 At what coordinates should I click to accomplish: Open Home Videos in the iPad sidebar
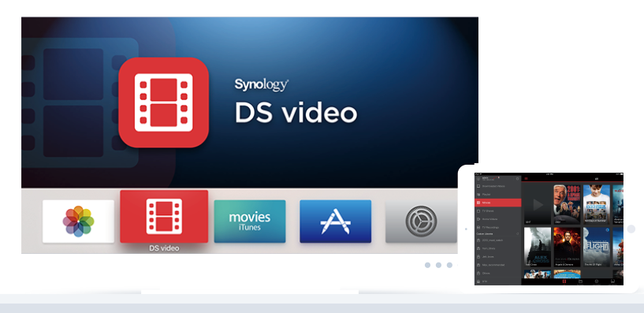(x=498, y=219)
